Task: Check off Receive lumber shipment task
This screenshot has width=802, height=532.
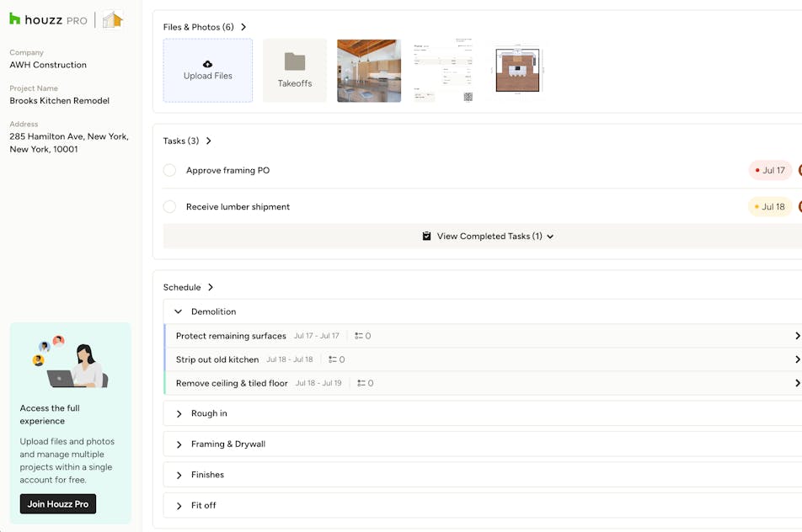Action: point(169,206)
